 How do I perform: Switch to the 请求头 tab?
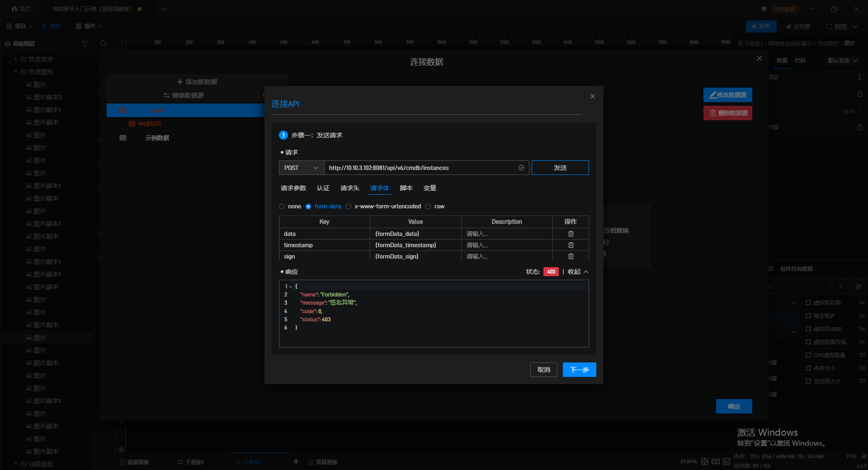click(x=349, y=188)
